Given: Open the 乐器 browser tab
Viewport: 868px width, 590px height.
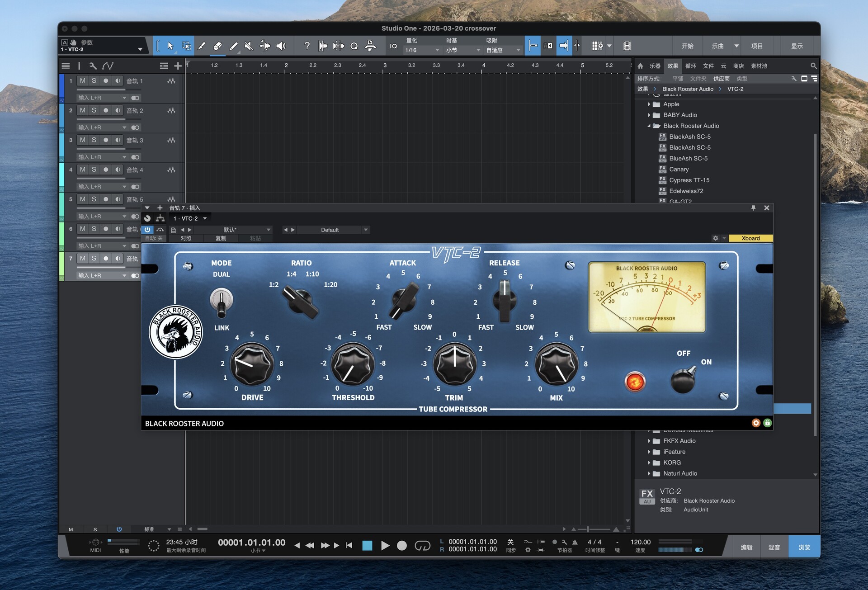Looking at the screenshot, I should tap(655, 66).
